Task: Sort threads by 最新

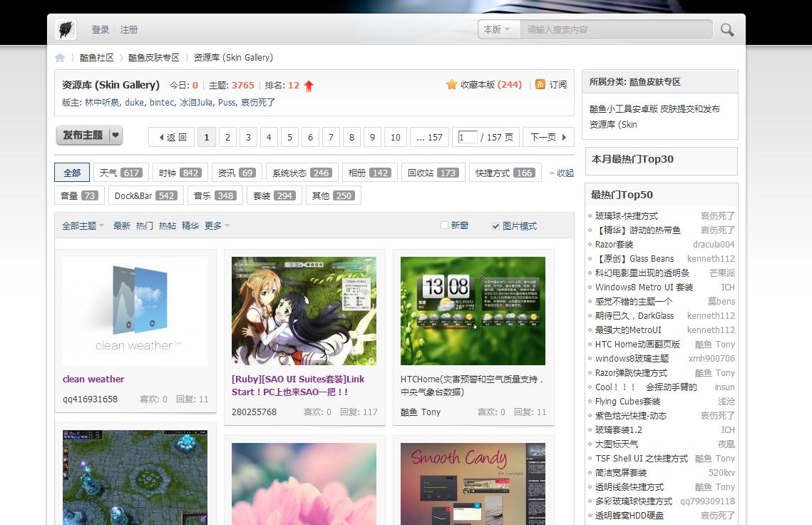Action: click(122, 226)
